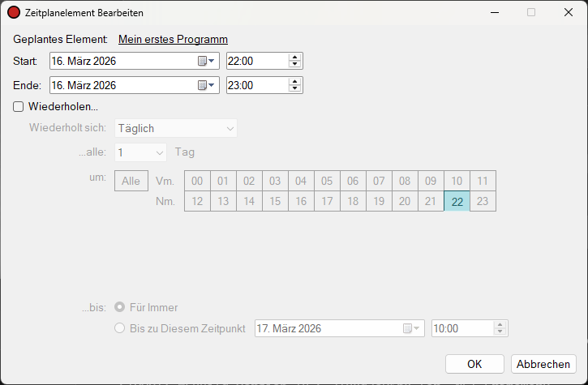Toggle hour 11 in the Vm. row
Viewport: 588px width, 385px height.
click(483, 181)
